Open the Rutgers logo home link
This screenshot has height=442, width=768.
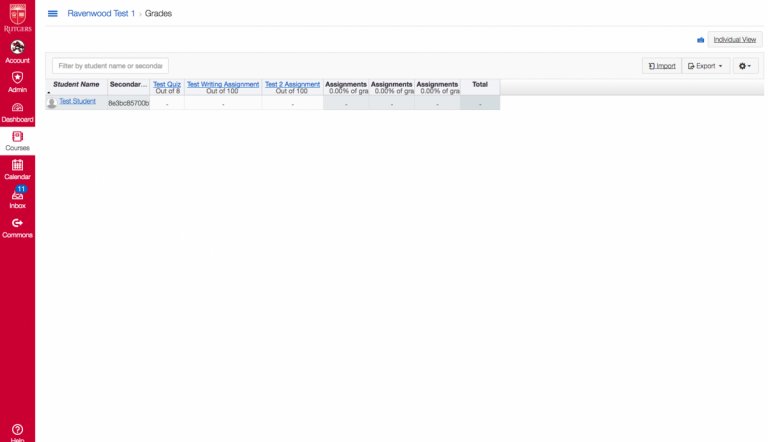point(18,18)
